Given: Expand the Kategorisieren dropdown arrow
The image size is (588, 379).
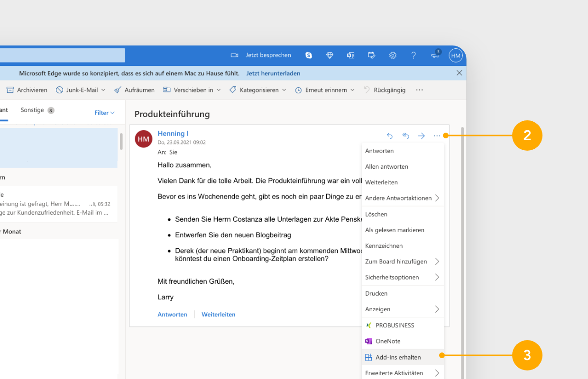Looking at the screenshot, I should (x=284, y=90).
